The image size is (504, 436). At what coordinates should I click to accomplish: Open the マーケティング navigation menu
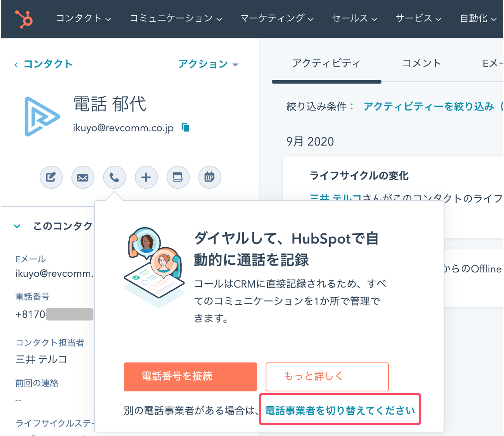click(x=277, y=18)
